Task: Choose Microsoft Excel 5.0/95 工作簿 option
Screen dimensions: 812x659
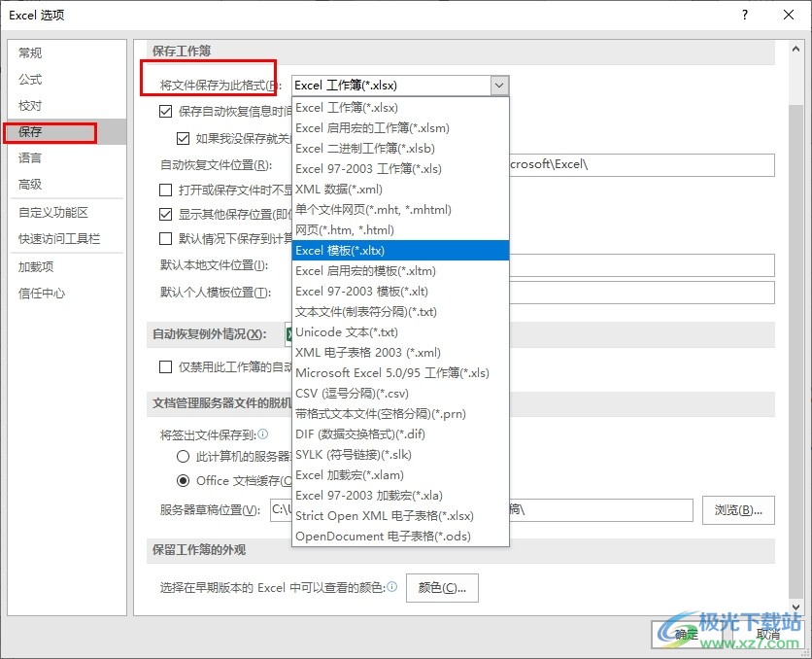Action: (x=400, y=373)
